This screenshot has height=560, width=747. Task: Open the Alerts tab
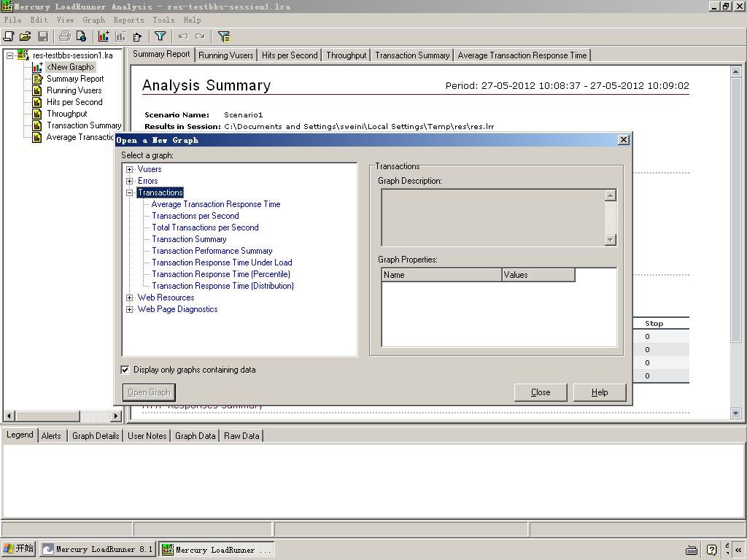pos(51,436)
